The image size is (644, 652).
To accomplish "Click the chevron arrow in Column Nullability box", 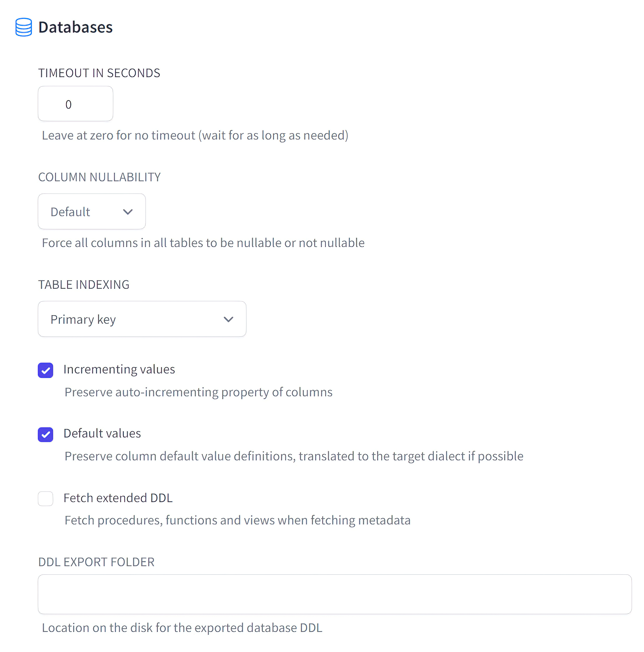I will (128, 212).
